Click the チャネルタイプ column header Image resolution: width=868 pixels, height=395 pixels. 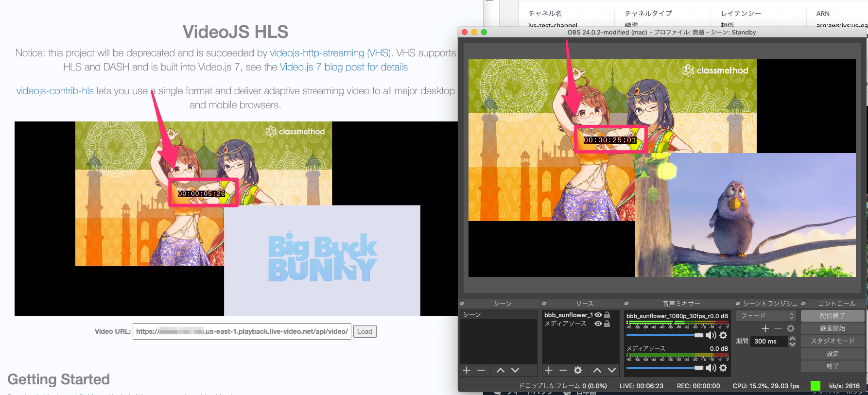click(648, 14)
